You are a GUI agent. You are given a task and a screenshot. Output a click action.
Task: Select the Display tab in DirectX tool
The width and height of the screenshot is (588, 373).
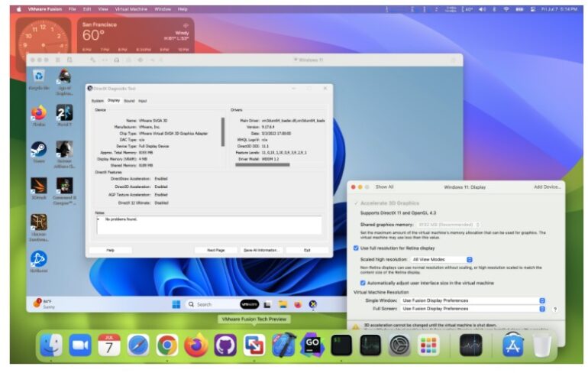tap(114, 101)
